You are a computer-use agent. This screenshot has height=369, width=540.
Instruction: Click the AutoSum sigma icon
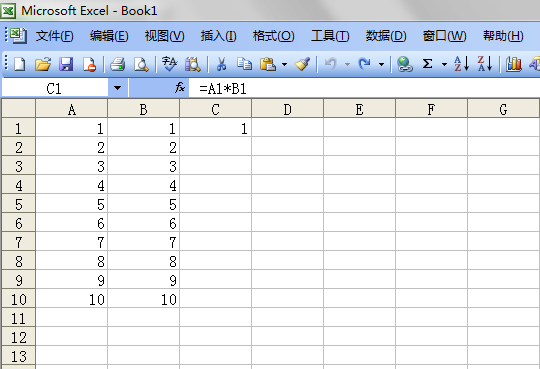(427, 64)
